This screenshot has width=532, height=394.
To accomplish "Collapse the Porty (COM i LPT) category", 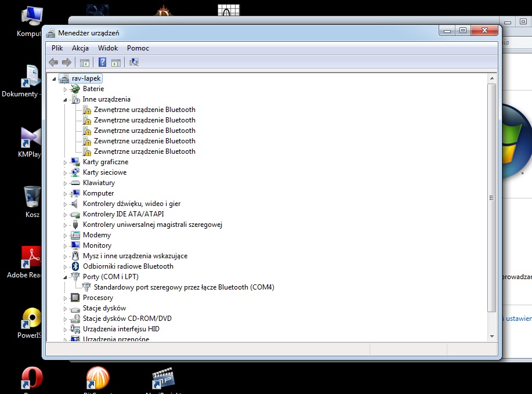I will (65, 277).
